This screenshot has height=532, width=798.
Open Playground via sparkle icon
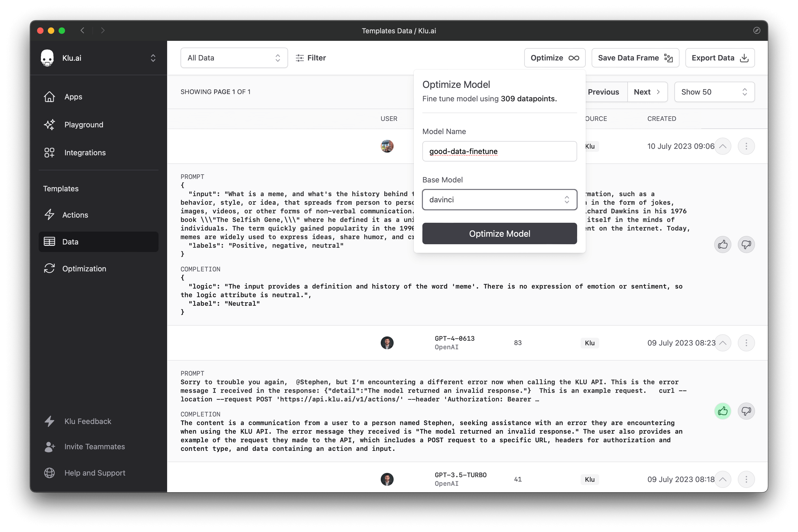point(49,124)
